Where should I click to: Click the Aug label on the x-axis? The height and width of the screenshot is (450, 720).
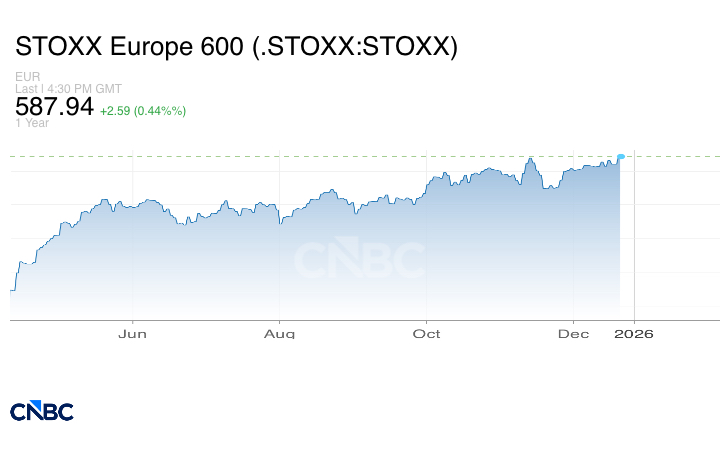280,334
